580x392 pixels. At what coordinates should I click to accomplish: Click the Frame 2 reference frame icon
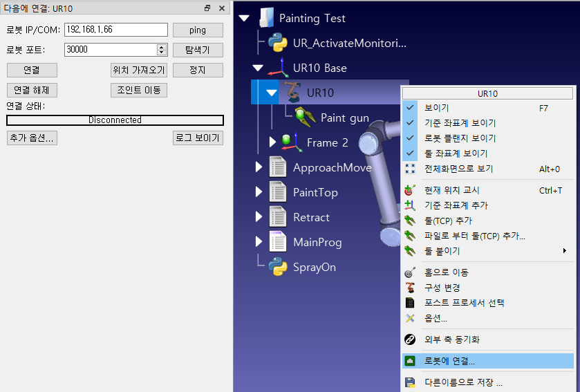click(x=292, y=142)
